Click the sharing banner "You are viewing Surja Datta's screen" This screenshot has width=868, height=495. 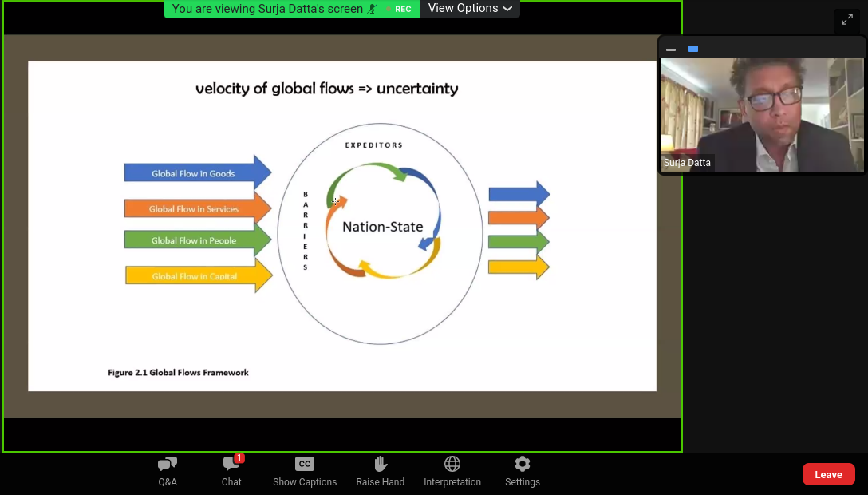[x=267, y=9]
